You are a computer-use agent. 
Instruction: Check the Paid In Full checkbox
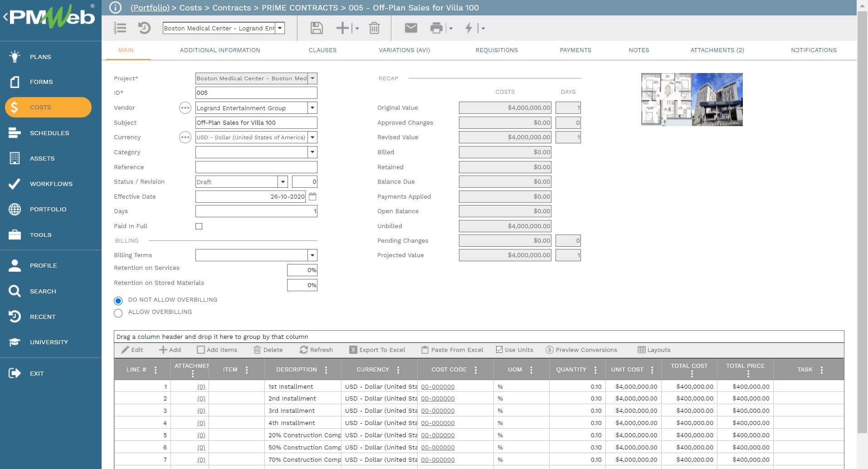tap(199, 226)
